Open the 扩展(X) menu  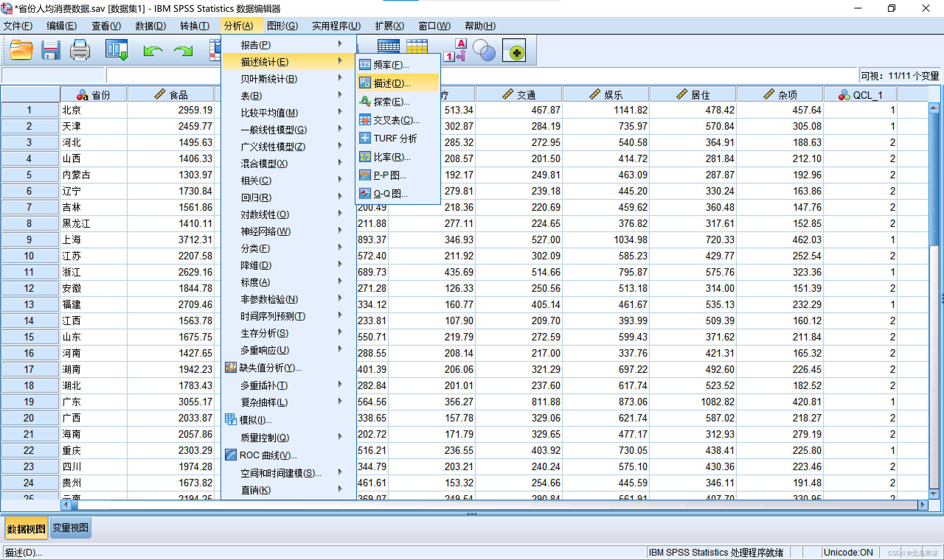tap(389, 26)
